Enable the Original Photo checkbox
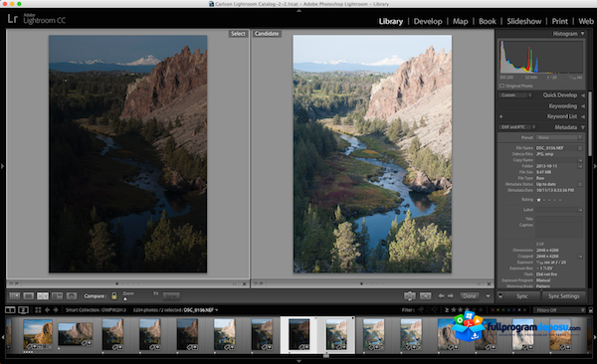The image size is (597, 364). click(501, 86)
